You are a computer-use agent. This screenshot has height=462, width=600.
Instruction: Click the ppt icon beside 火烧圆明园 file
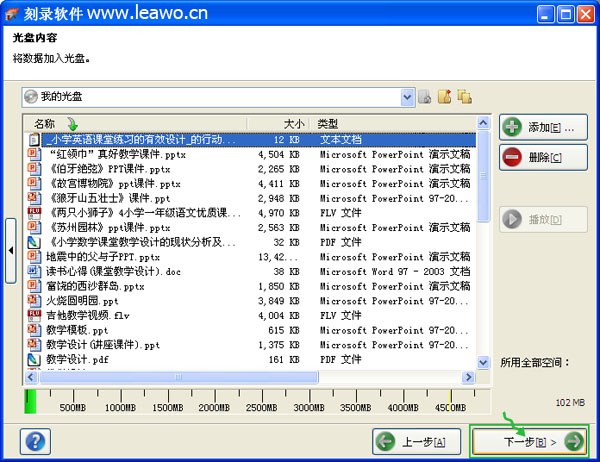(34, 300)
